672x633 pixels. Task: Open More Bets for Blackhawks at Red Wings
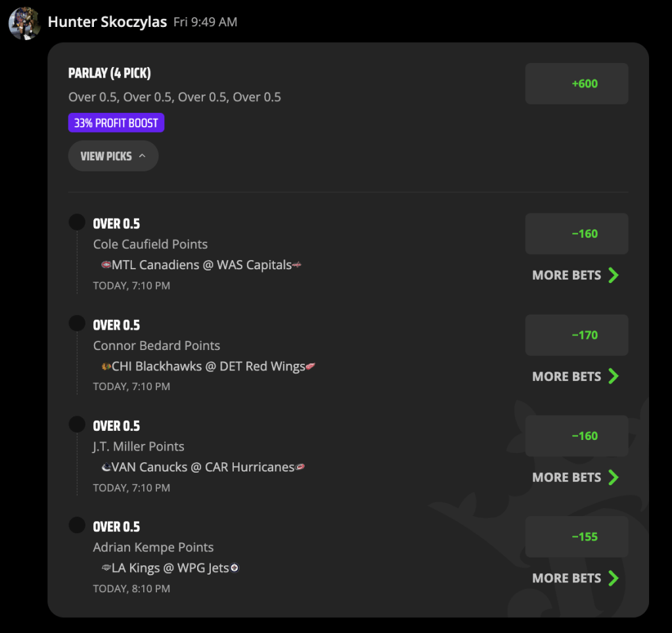[x=575, y=376]
